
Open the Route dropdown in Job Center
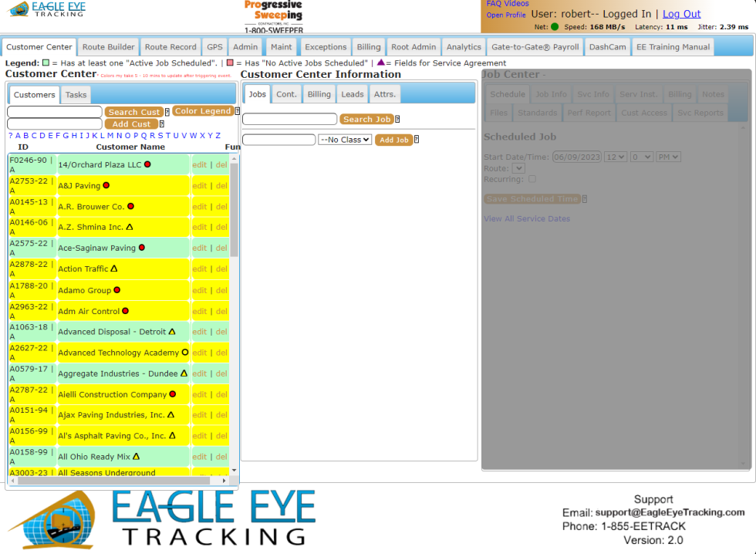(x=517, y=167)
